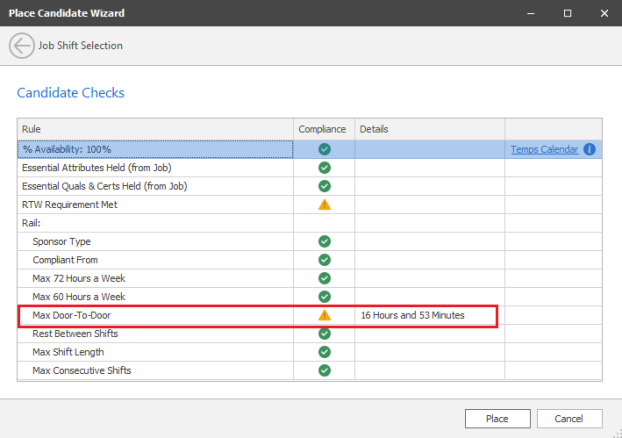
Task: Click the green tick for Essential Attributes Held
Action: (324, 168)
